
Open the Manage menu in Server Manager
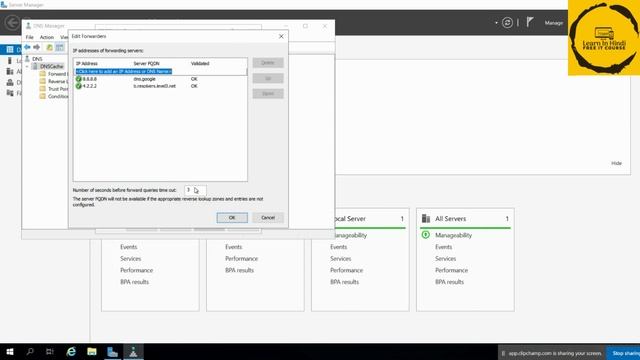[x=553, y=23]
